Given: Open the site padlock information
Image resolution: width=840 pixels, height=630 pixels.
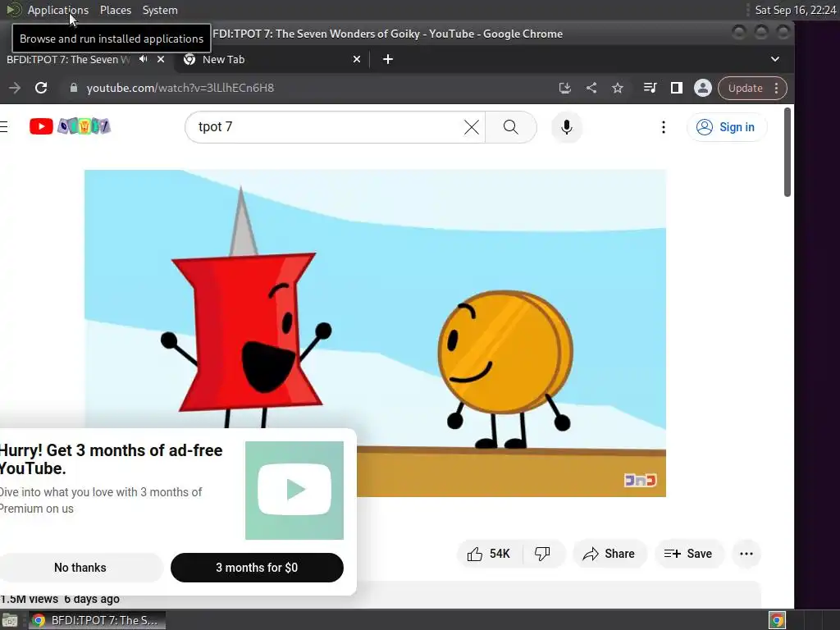Looking at the screenshot, I should (x=74, y=88).
